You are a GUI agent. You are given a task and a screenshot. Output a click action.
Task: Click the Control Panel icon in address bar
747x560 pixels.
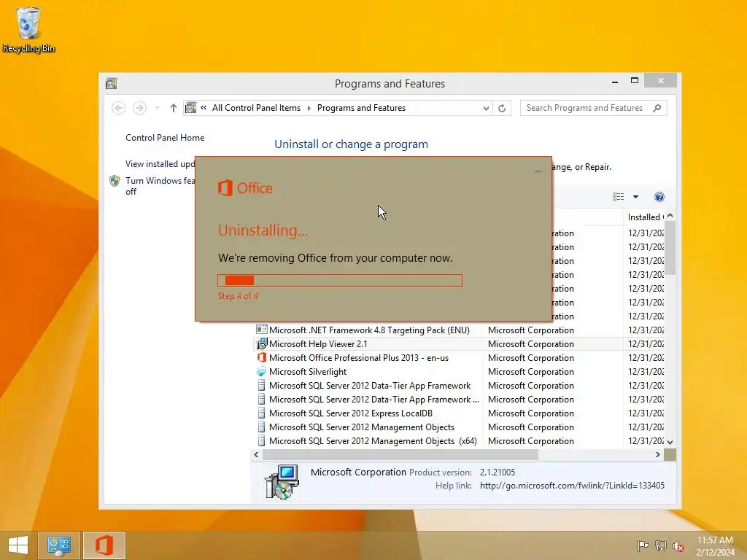[190, 108]
